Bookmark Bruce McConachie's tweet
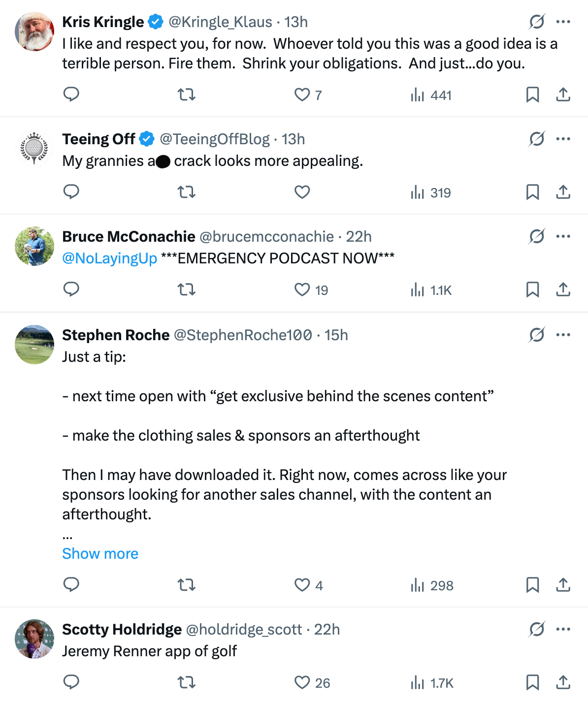Image resolution: width=588 pixels, height=703 pixels. click(532, 289)
